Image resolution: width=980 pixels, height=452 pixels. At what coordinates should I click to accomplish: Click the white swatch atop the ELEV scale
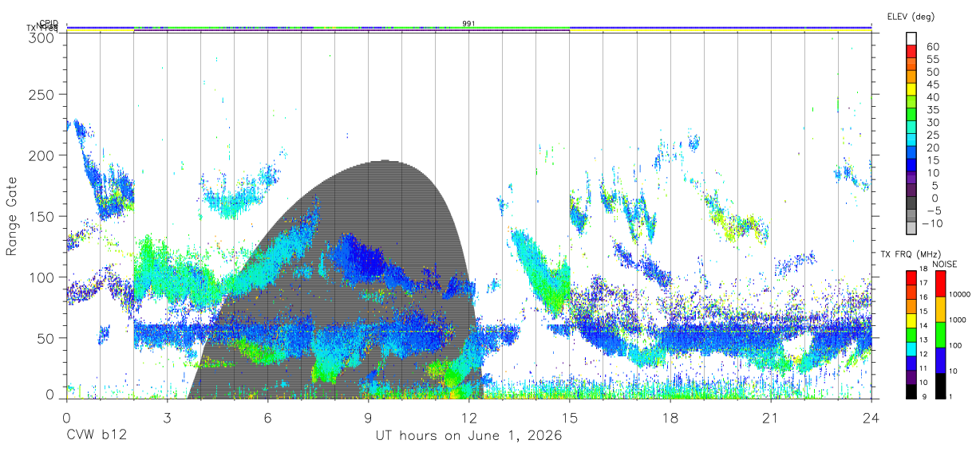click(911, 38)
